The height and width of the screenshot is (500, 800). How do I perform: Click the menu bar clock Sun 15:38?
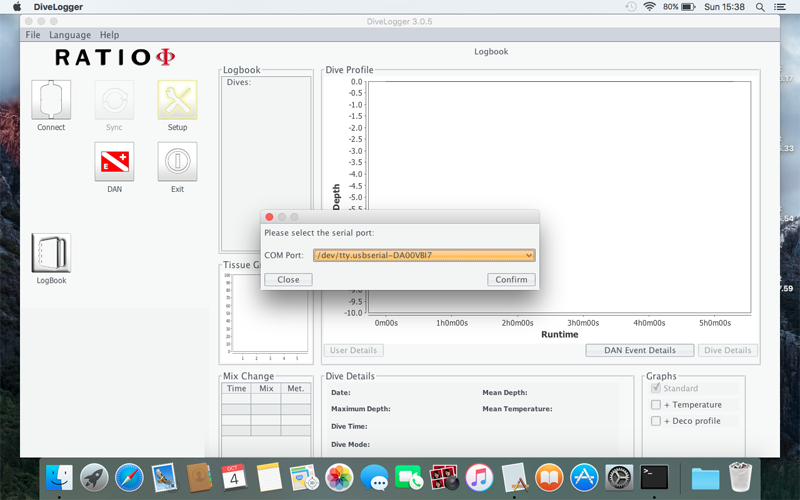pyautogui.click(x=724, y=7)
